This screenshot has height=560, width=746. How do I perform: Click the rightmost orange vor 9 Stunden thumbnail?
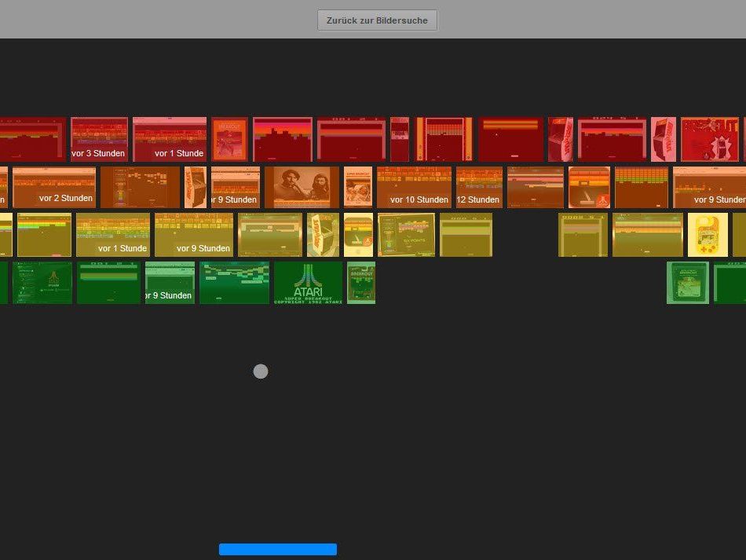click(709, 187)
